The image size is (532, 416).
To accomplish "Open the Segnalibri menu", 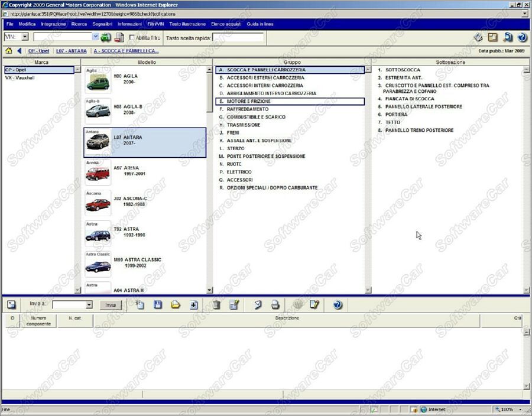I will pyautogui.click(x=102, y=24).
